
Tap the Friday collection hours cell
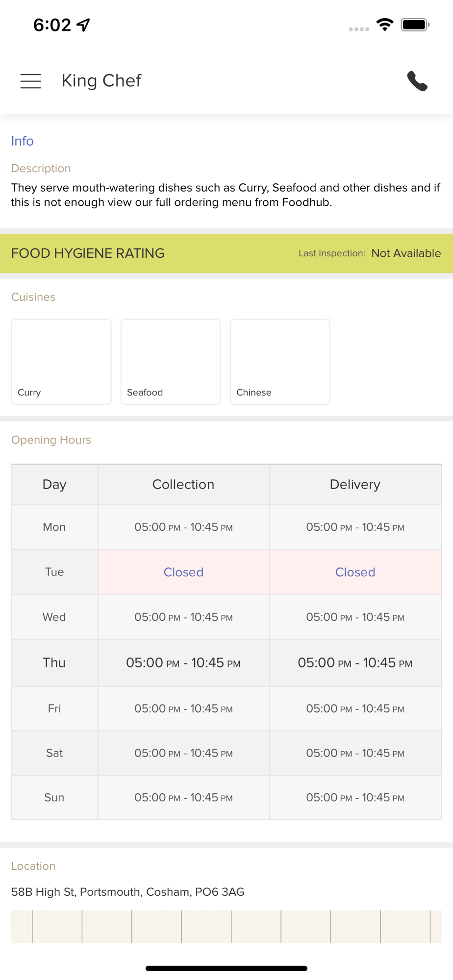coord(183,709)
